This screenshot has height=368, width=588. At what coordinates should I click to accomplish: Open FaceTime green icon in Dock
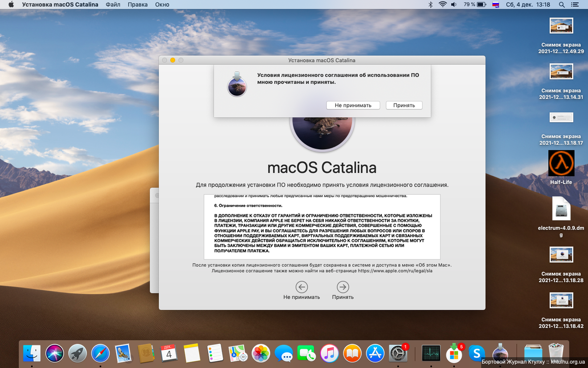(307, 352)
